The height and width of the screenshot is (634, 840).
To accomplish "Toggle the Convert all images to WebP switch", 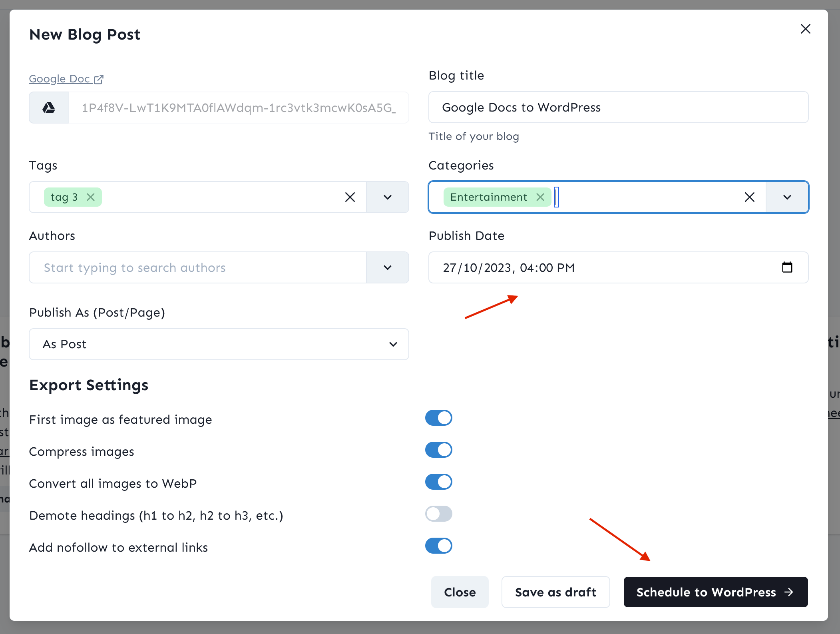I will (440, 482).
